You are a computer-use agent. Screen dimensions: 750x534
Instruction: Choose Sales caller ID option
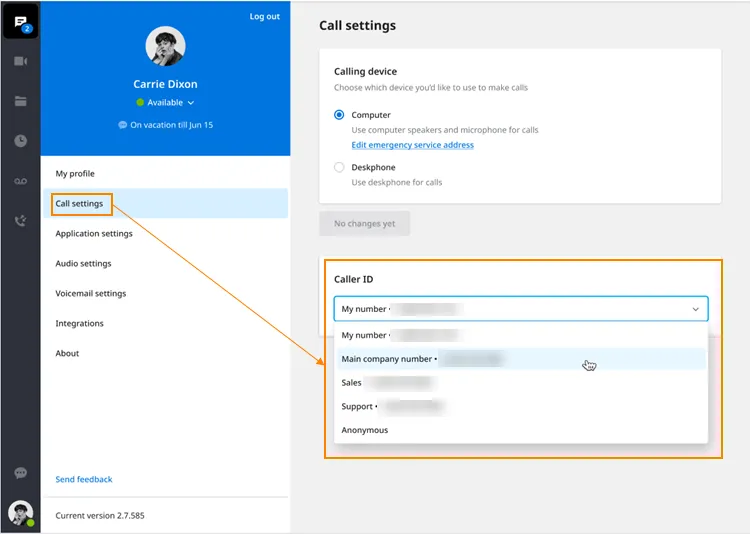[521, 383]
